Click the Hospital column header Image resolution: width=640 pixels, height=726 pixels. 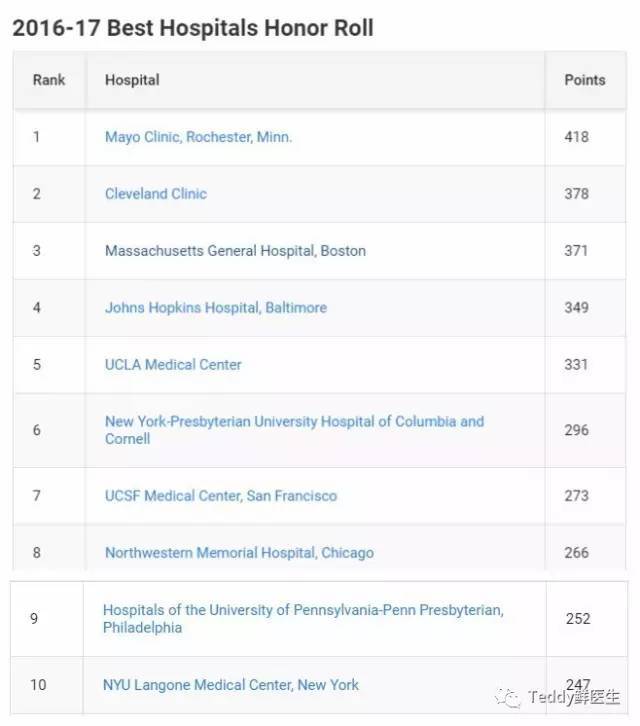pos(132,80)
